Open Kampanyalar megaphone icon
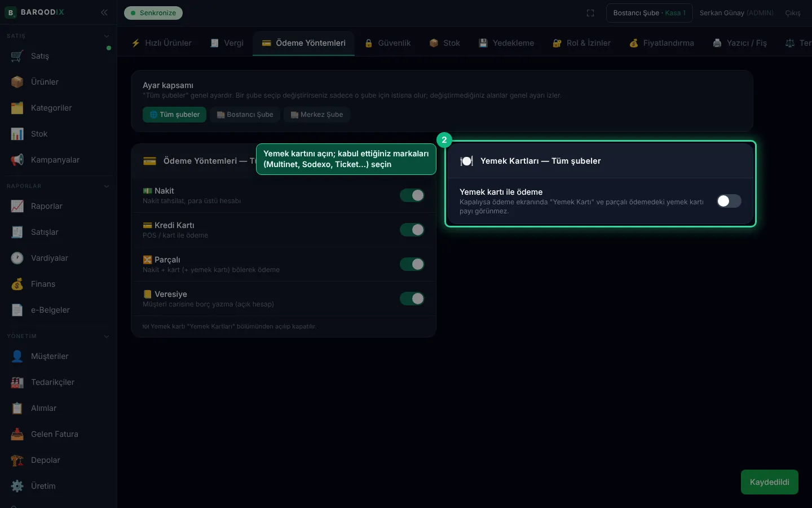The height and width of the screenshot is (508, 812). click(x=17, y=160)
